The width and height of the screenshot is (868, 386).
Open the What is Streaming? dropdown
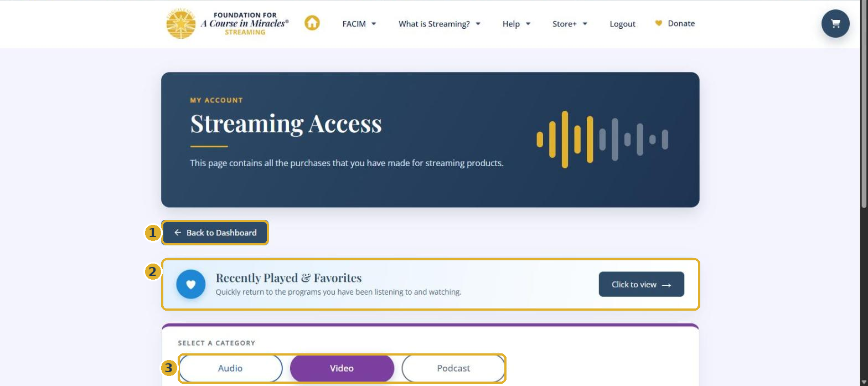[440, 24]
